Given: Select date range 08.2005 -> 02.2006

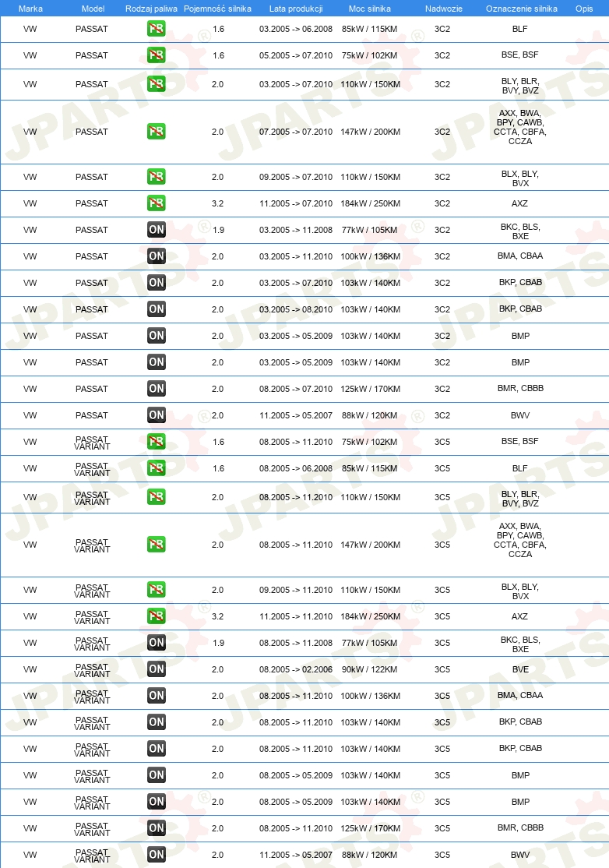Looking at the screenshot, I should coord(296,669).
